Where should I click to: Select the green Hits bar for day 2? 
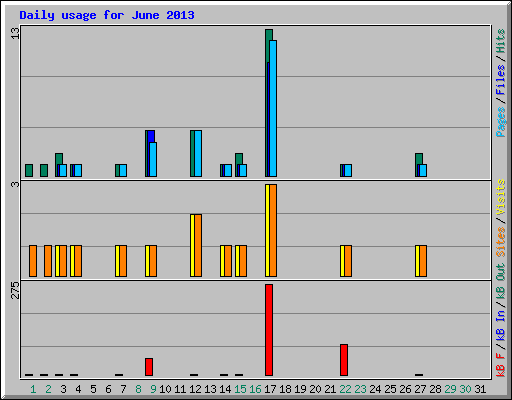click(44, 170)
